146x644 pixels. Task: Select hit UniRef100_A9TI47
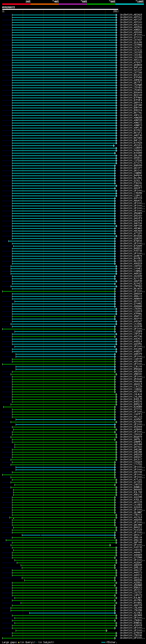click(131, 20)
